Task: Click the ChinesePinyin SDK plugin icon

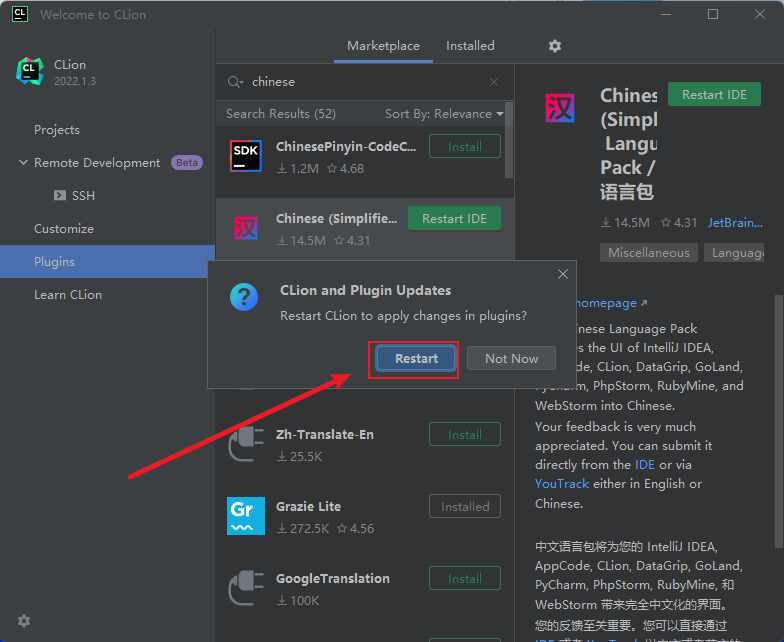Action: [x=246, y=156]
